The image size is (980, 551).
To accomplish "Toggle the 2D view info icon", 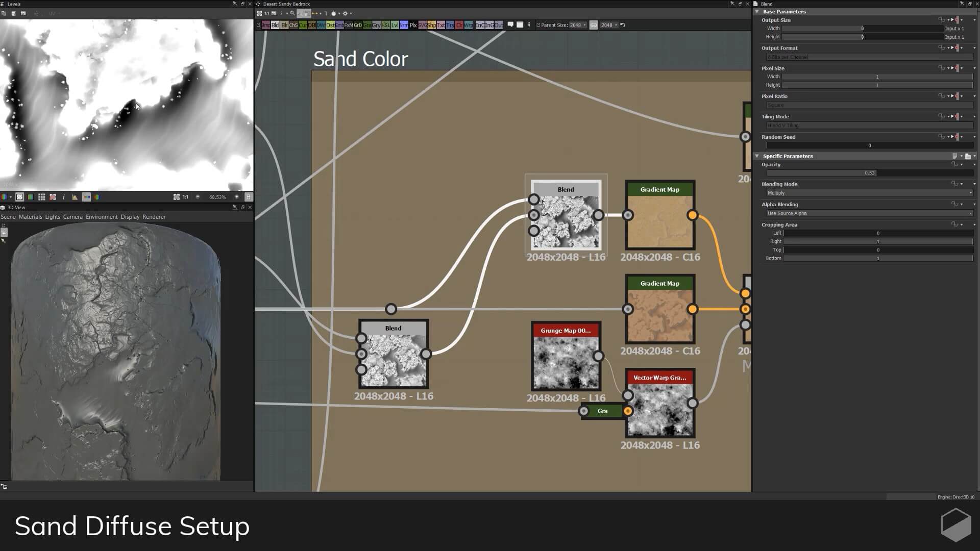I will (64, 197).
